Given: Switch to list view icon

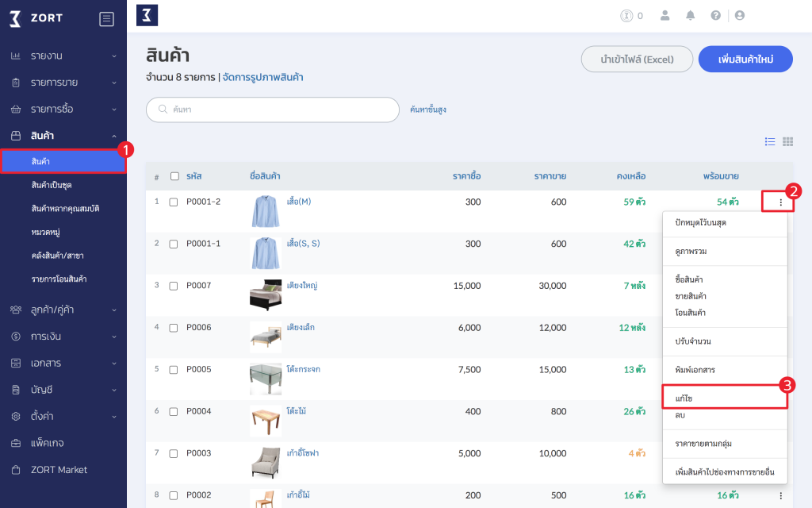Looking at the screenshot, I should click(x=769, y=141).
